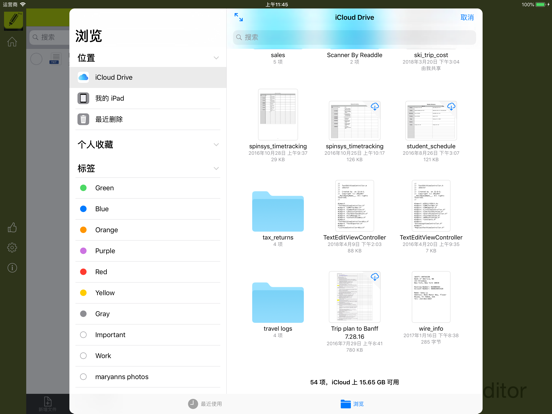Open Trip plan to Banff 7.28.16
Screen dimensions: 552x414
coord(354,297)
